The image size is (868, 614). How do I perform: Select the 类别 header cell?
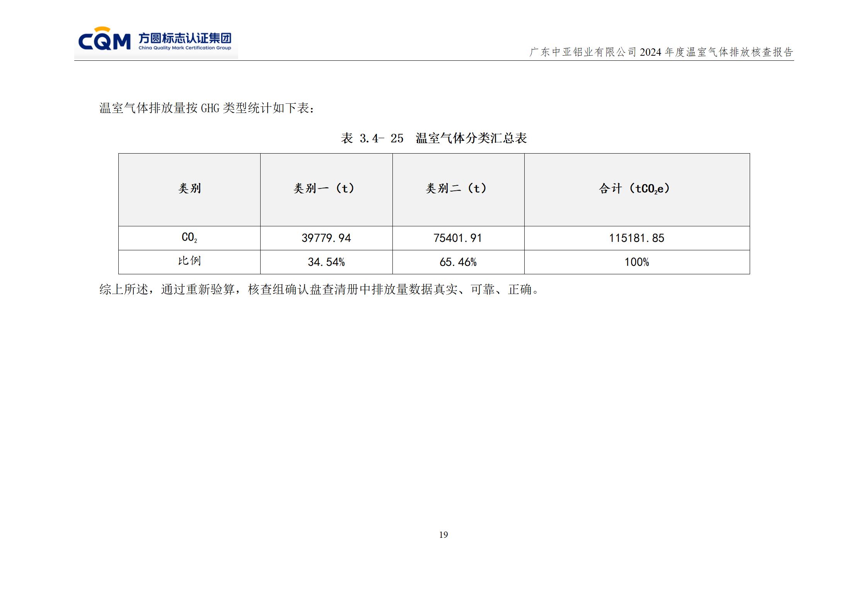189,187
